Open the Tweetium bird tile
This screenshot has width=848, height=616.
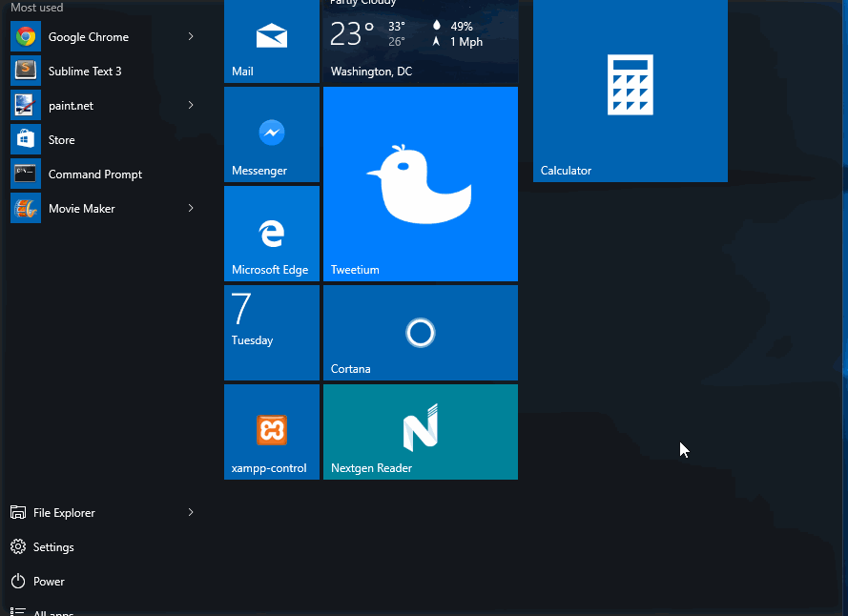pyautogui.click(x=421, y=184)
